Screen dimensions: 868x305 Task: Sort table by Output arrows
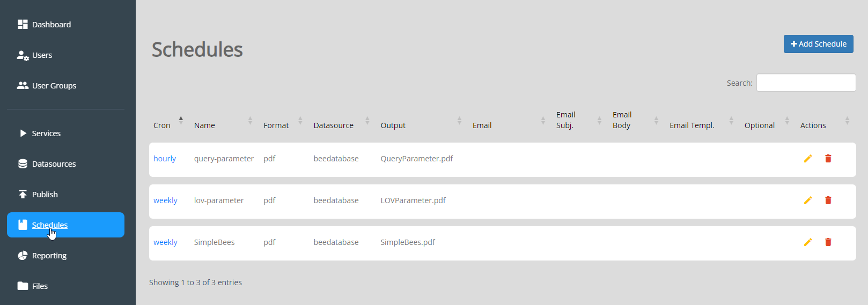point(459,121)
